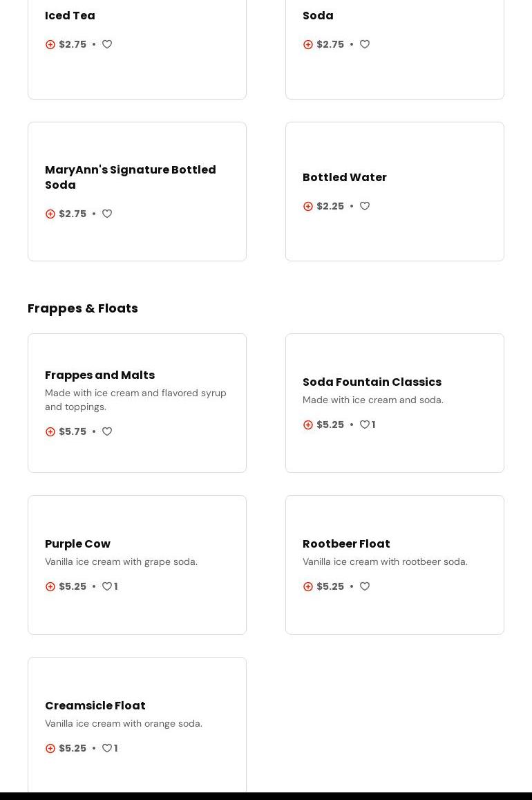Screen dimensions: 532x800
Task: Click the plus icon for Soda Fountain Classics
Action: tap(308, 425)
